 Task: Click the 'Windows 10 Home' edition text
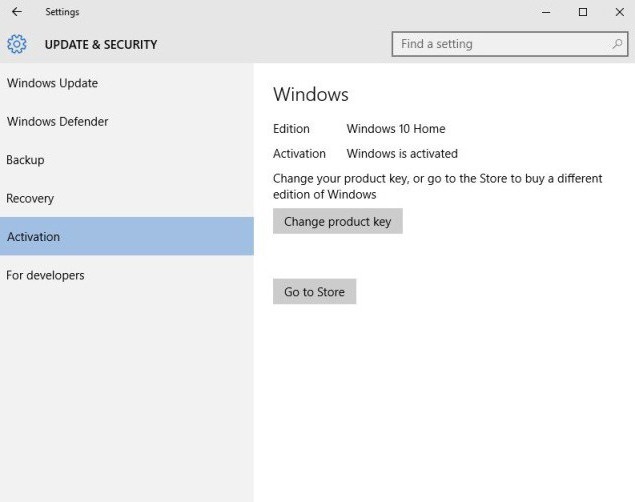[396, 129]
